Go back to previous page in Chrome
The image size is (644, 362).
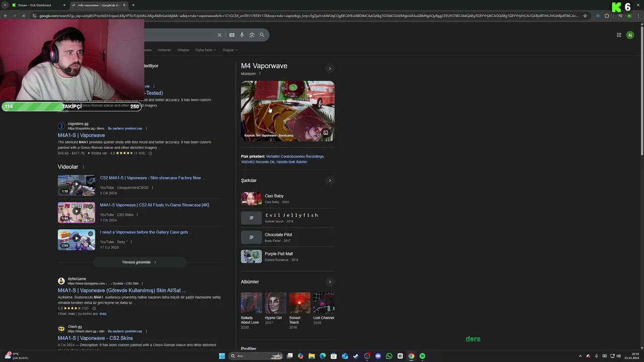click(6, 16)
